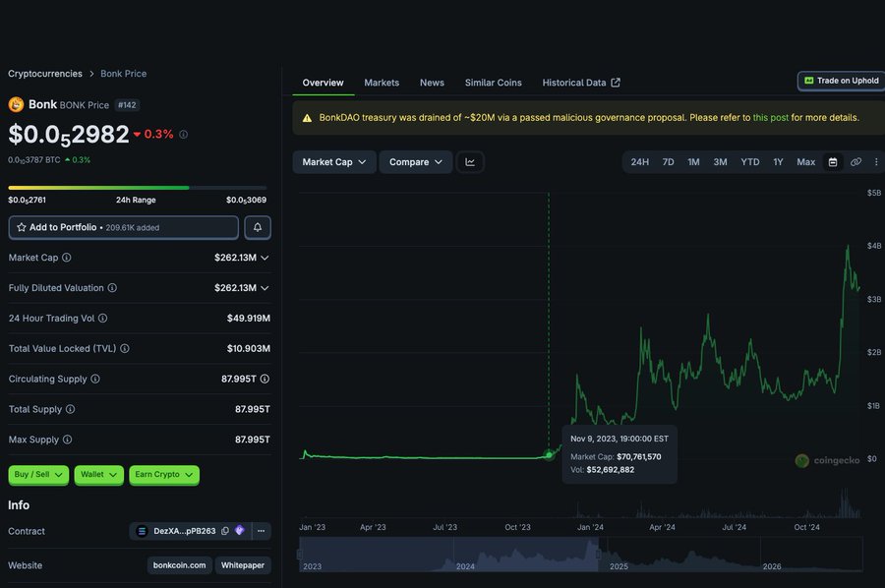Select YTD chart range
Screen dimensions: 885x588
[x=750, y=162]
